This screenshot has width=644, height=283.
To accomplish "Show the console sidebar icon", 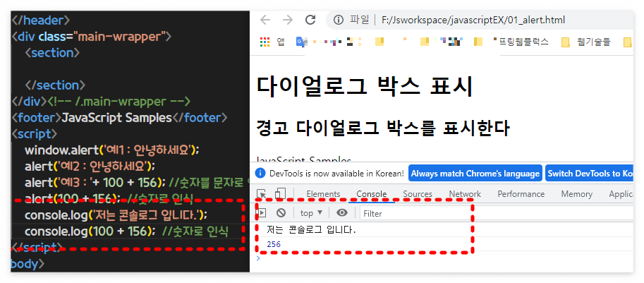I will (x=261, y=212).
